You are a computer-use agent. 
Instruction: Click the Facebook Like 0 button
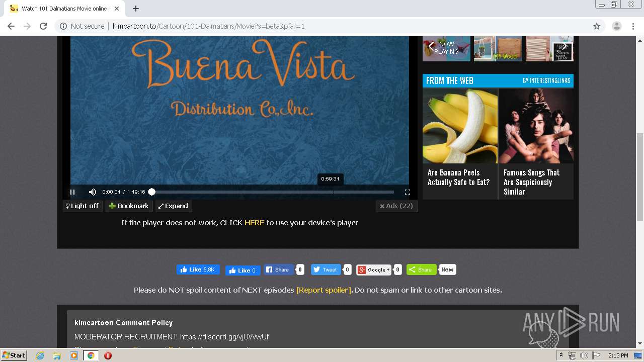click(243, 270)
